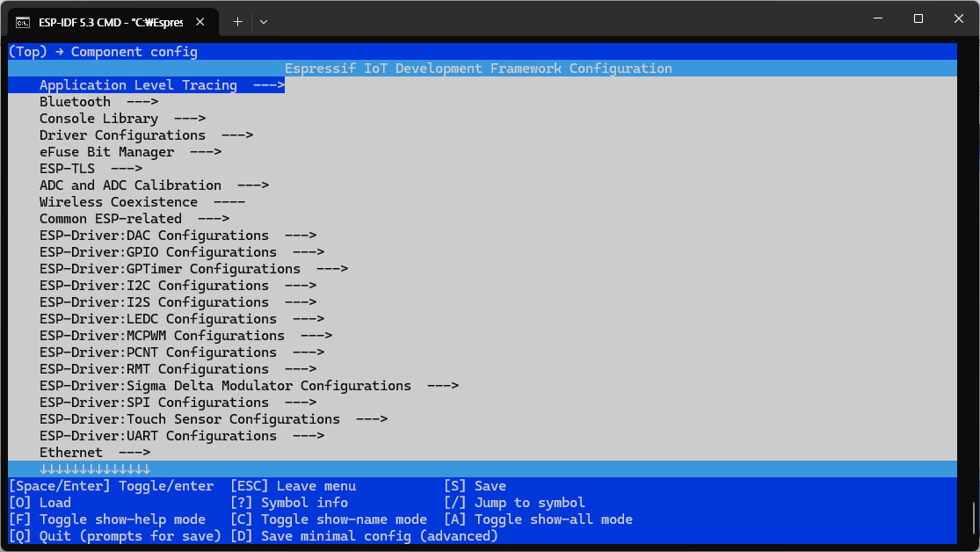
Task: Close the terminal window
Action: 958,18
